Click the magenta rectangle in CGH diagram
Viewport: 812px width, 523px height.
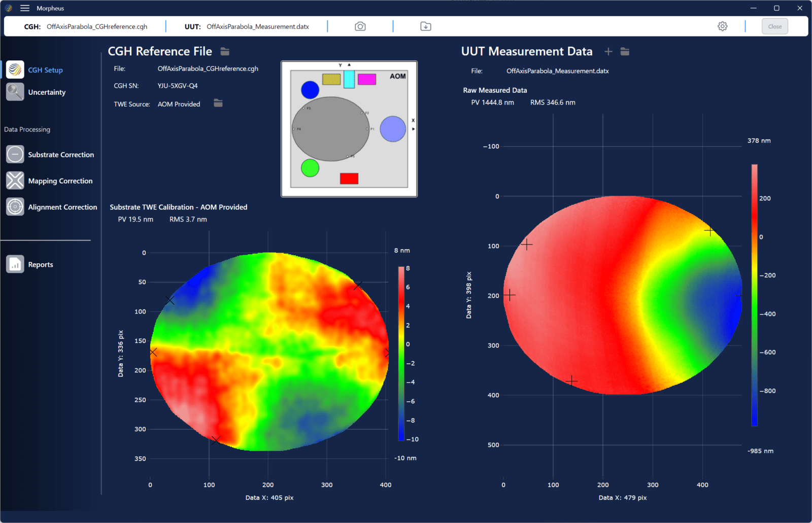(366, 79)
